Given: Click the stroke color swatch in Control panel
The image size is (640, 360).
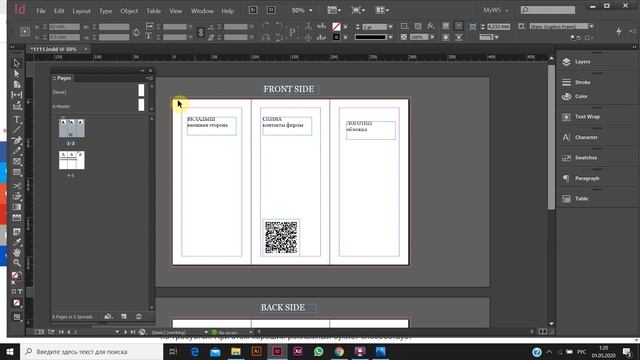Looking at the screenshot, I should [336, 37].
